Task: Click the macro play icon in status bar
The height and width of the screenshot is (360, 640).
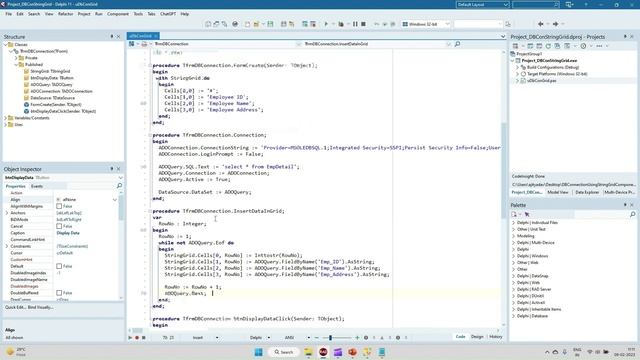Action: pos(130,338)
